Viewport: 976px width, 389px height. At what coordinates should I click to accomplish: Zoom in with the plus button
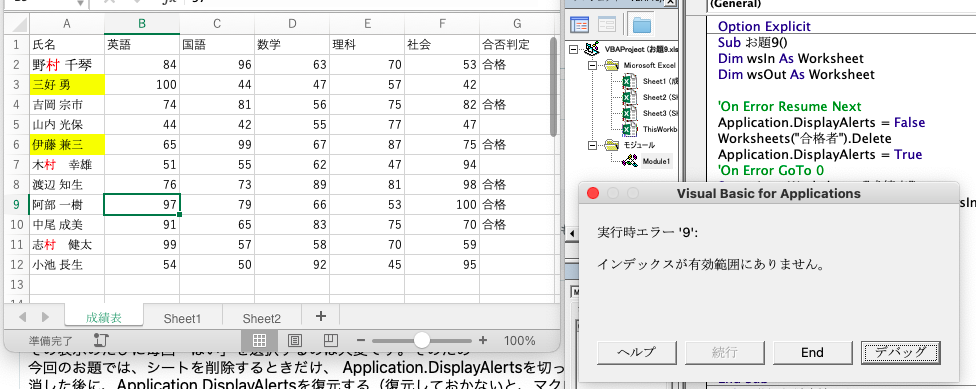(x=483, y=340)
